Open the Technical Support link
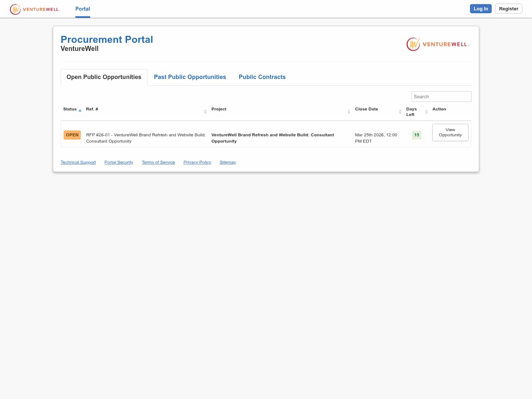 tap(78, 162)
